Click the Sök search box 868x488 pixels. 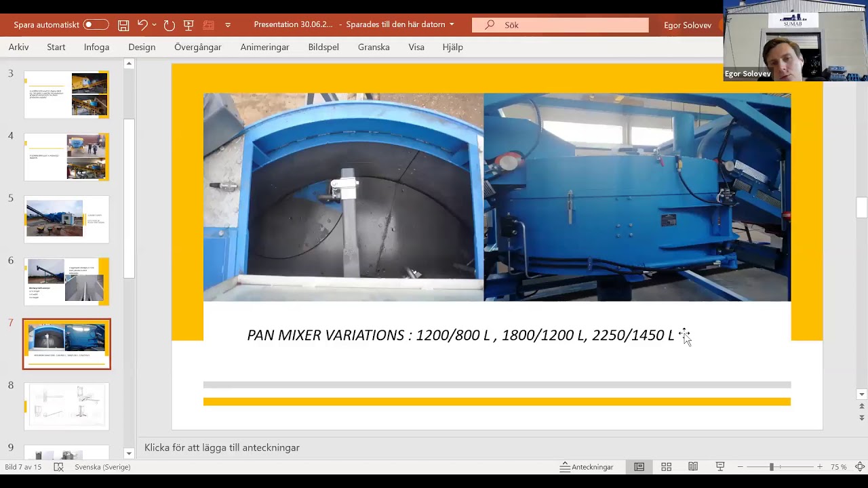560,25
